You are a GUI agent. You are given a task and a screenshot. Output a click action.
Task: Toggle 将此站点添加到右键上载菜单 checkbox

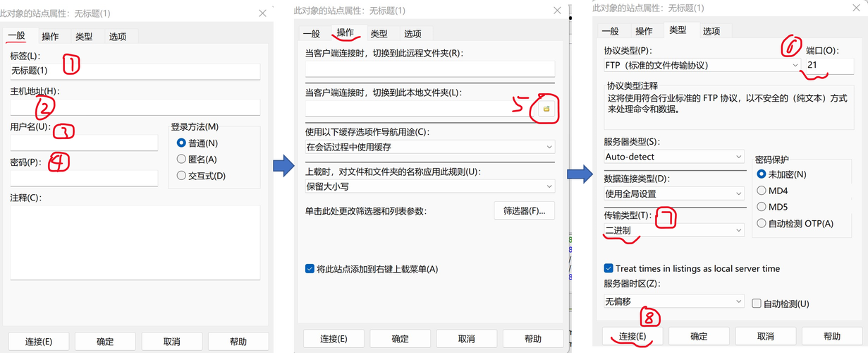pos(310,268)
